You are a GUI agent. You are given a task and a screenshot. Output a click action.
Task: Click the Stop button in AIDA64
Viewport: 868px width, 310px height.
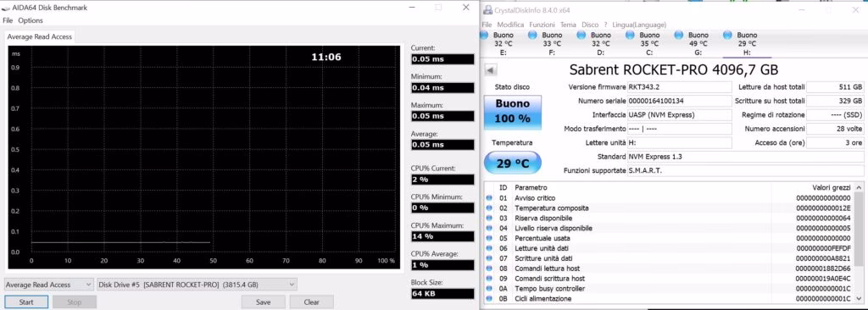tap(75, 302)
